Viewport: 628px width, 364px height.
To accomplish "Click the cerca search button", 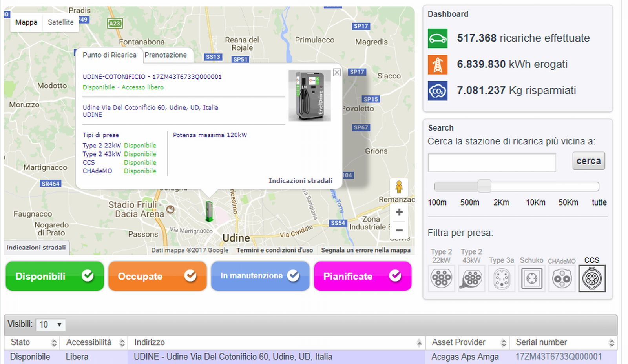I will [x=589, y=161].
